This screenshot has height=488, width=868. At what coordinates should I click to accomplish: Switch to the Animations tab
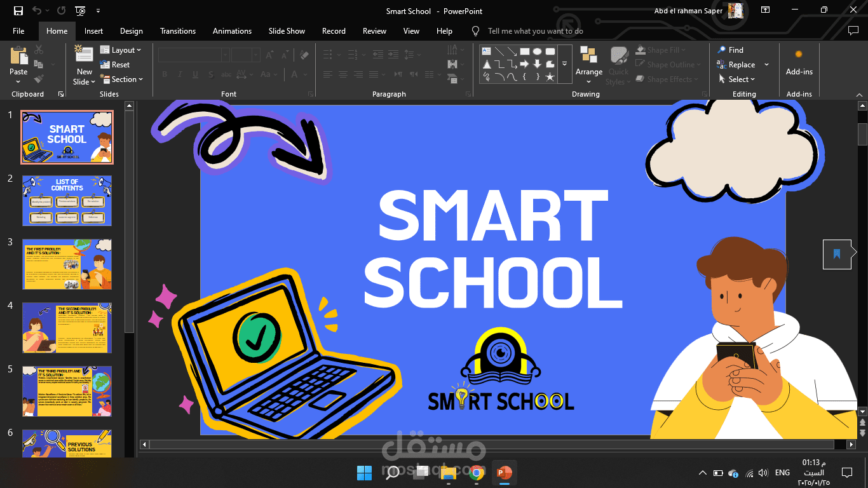tap(232, 30)
